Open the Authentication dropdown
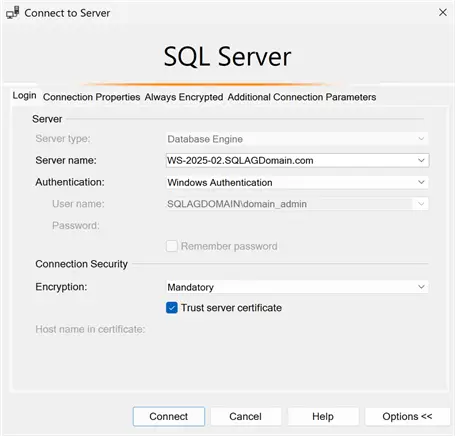Image resolution: width=455 pixels, height=436 pixels. coord(297,182)
